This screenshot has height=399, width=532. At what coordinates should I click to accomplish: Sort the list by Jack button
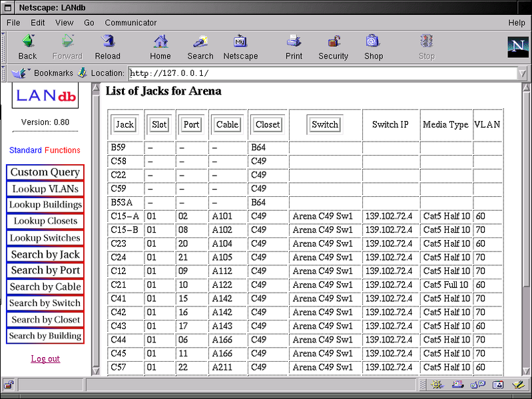(125, 125)
